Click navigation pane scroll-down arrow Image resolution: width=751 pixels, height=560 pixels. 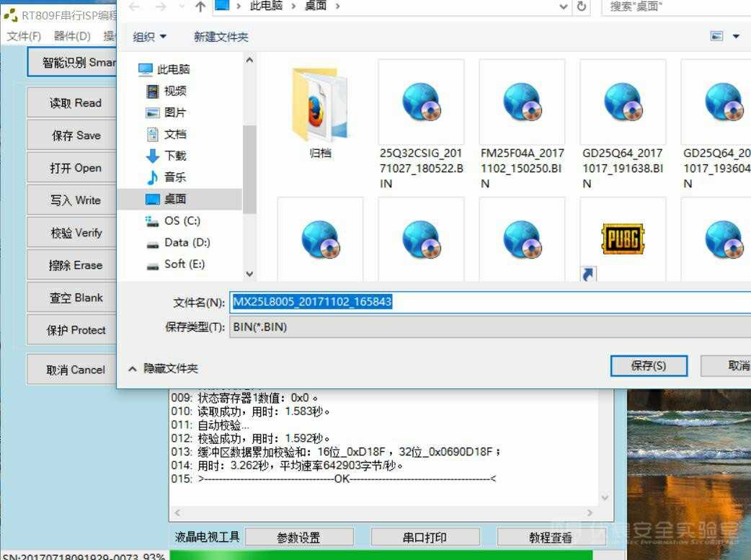point(249,274)
